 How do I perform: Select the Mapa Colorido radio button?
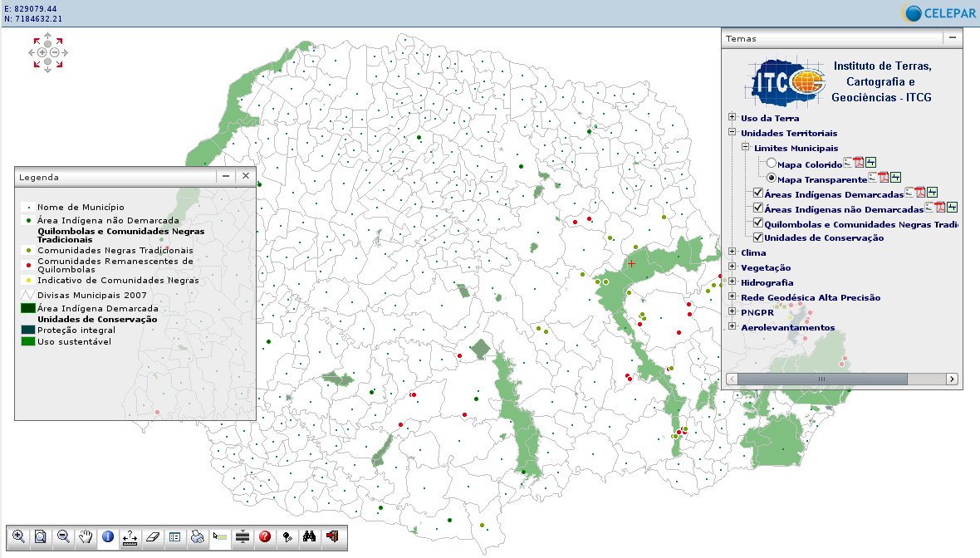[x=772, y=164]
